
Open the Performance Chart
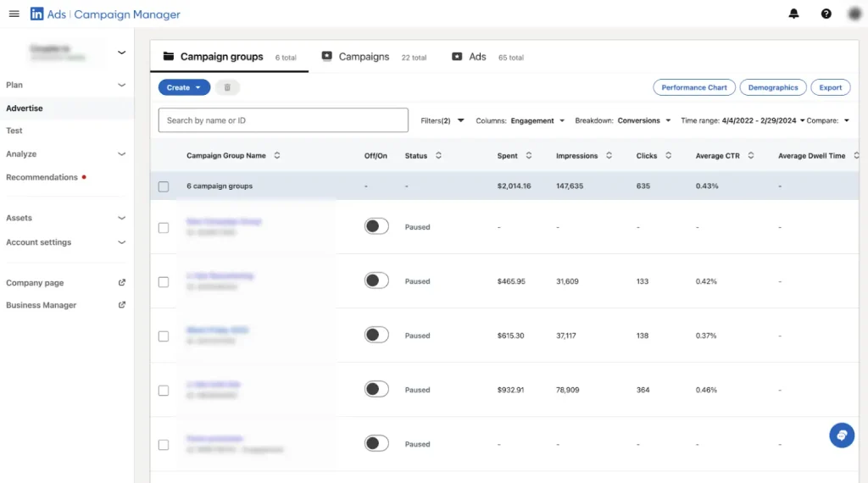pyautogui.click(x=694, y=87)
